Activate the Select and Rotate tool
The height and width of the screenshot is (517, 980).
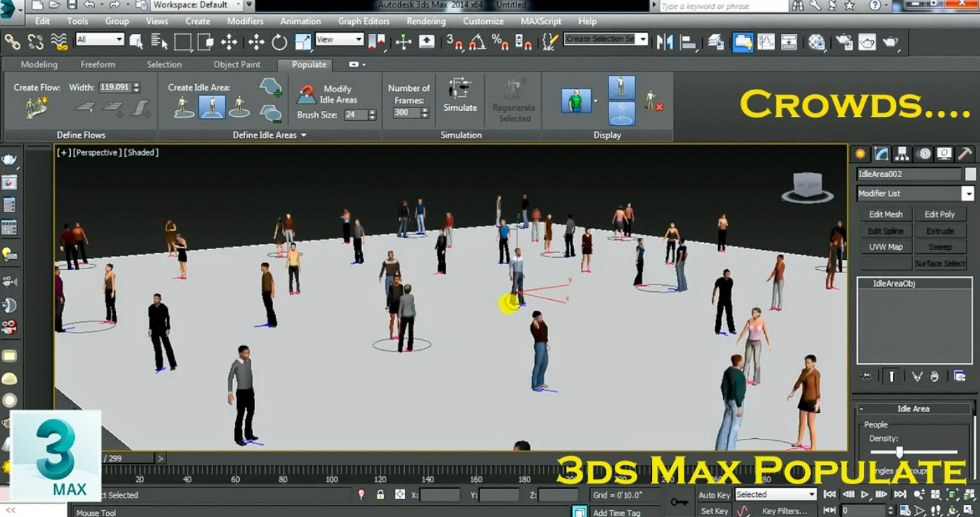coord(279,42)
